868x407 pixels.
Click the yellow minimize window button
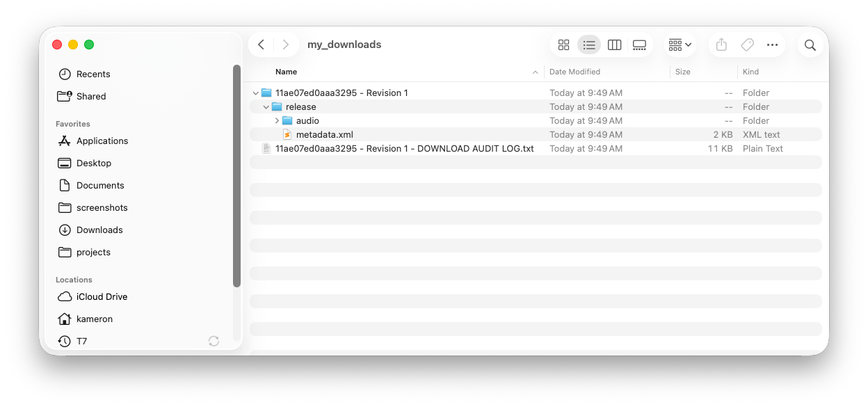pos(73,45)
